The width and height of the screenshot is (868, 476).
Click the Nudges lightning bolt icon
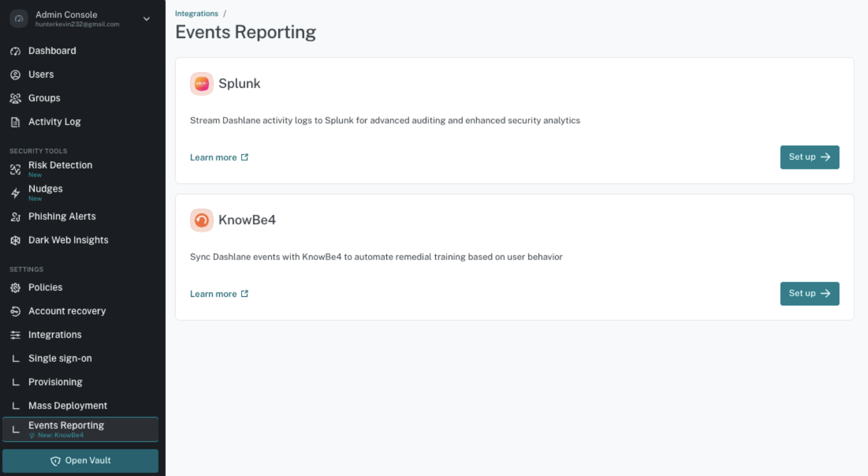pos(15,193)
